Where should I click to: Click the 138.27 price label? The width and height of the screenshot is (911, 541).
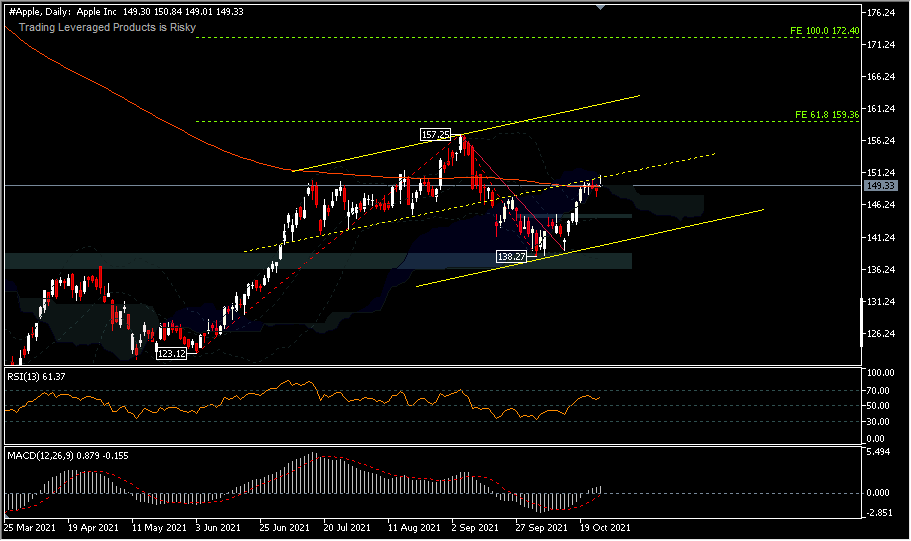tap(512, 256)
